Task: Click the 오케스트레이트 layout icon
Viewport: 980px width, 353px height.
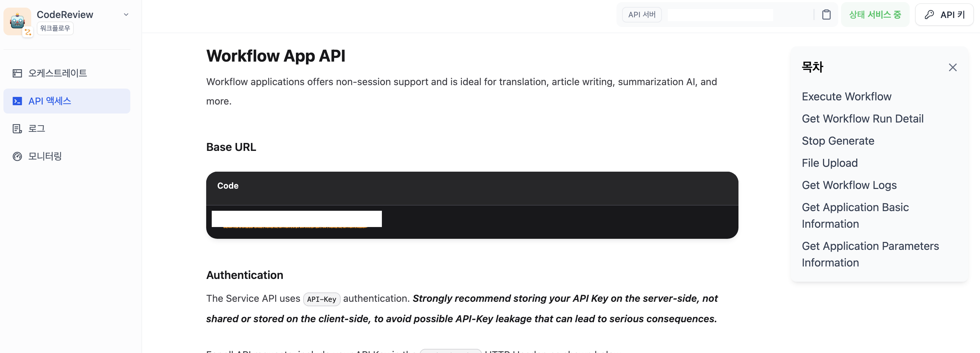Action: pyautogui.click(x=17, y=73)
